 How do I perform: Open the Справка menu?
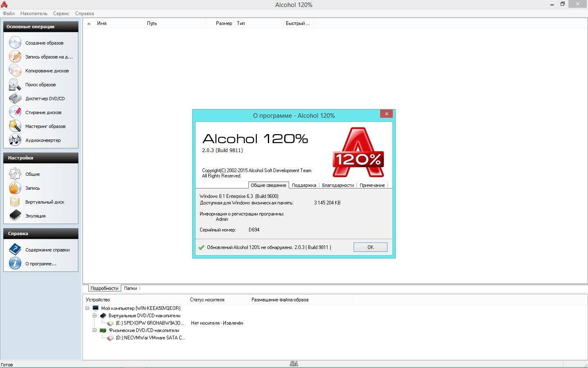coord(85,13)
